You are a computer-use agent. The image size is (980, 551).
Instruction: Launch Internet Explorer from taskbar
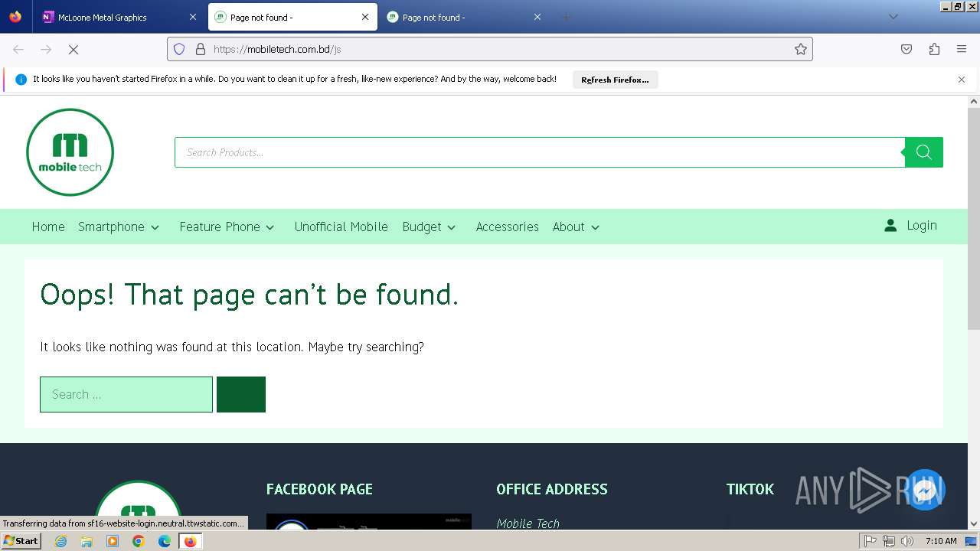point(60,541)
